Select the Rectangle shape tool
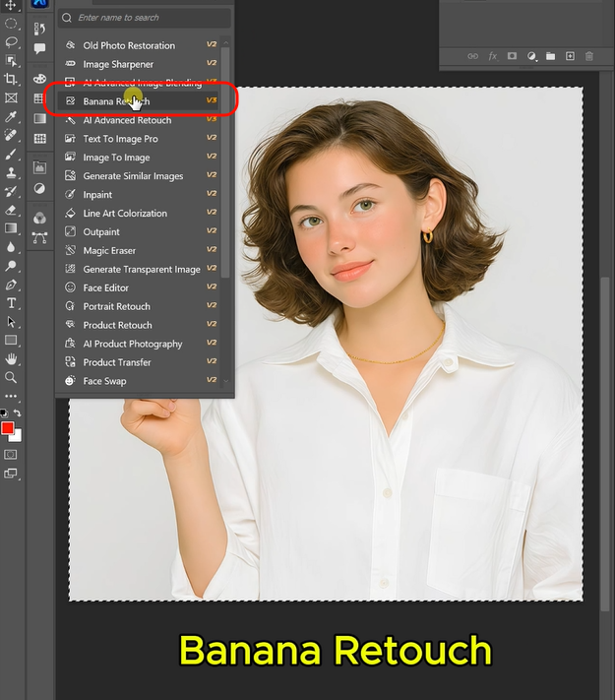This screenshot has height=700, width=615. click(10, 341)
